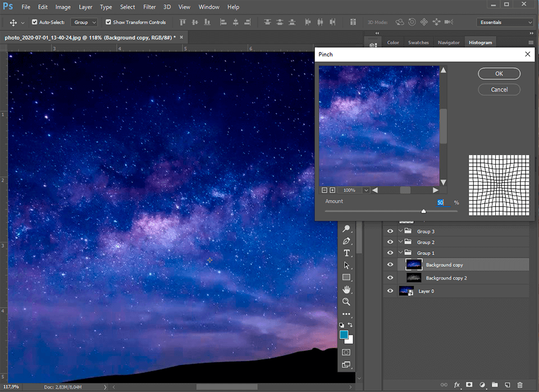The height and width of the screenshot is (392, 539).
Task: Select the Rectangle tool
Action: pos(346,277)
